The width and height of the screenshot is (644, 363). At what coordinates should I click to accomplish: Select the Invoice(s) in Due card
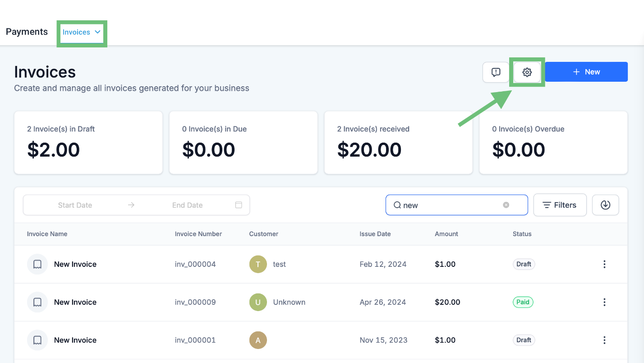pyautogui.click(x=244, y=143)
